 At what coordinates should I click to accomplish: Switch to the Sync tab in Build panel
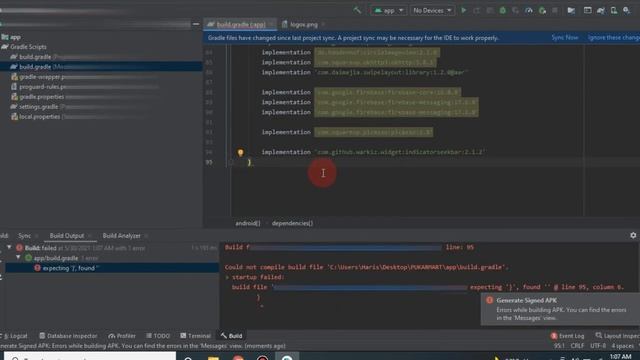24,236
